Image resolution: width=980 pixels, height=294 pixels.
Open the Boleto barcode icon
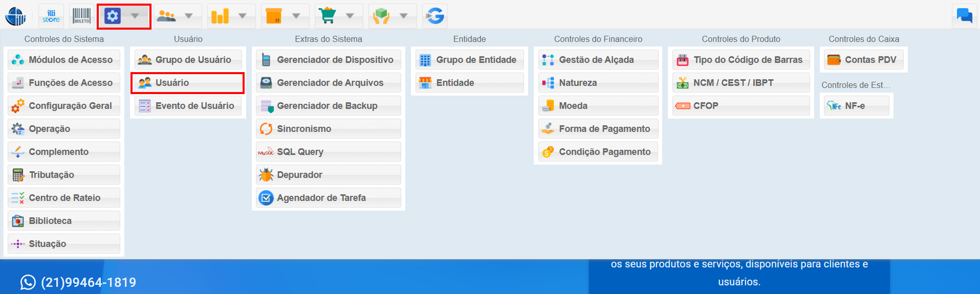tap(81, 16)
